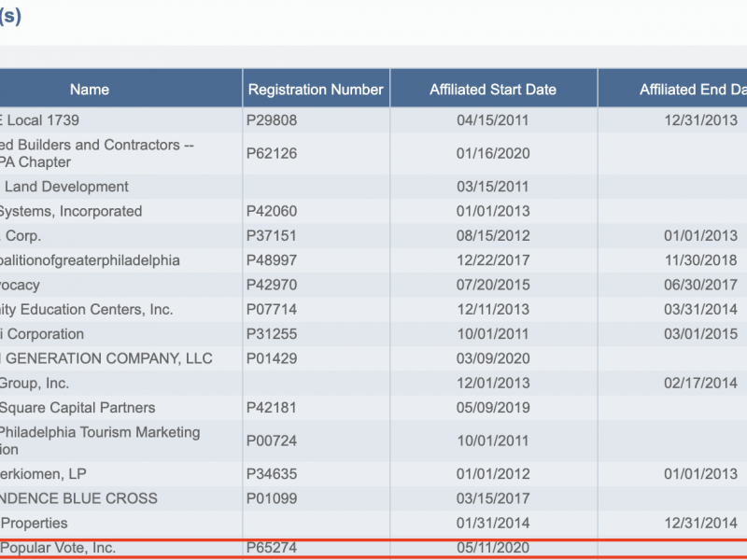The width and height of the screenshot is (747, 560).
Task: Click the Education Centers, Inc. name
Action: [86, 309]
